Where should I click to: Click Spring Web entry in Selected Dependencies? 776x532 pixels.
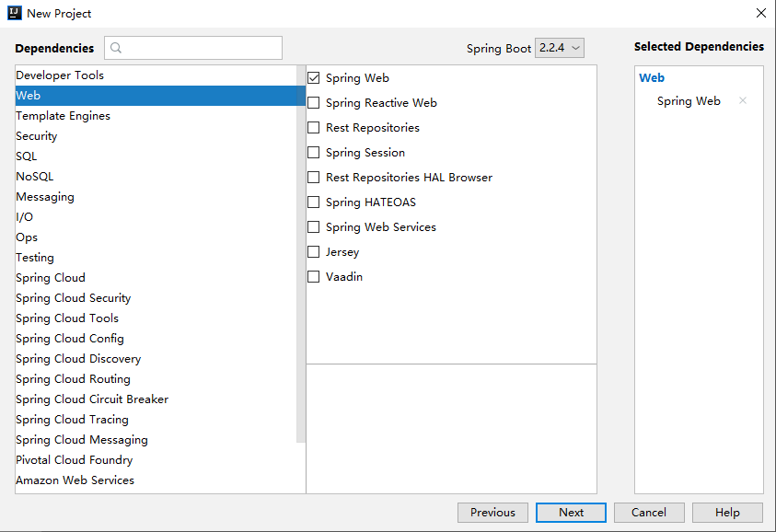tap(689, 101)
